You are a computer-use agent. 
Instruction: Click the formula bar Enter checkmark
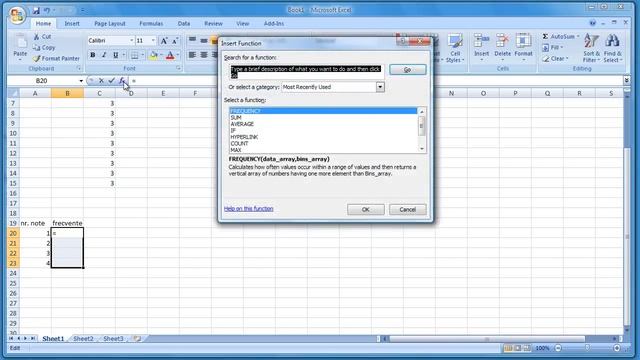[111, 81]
